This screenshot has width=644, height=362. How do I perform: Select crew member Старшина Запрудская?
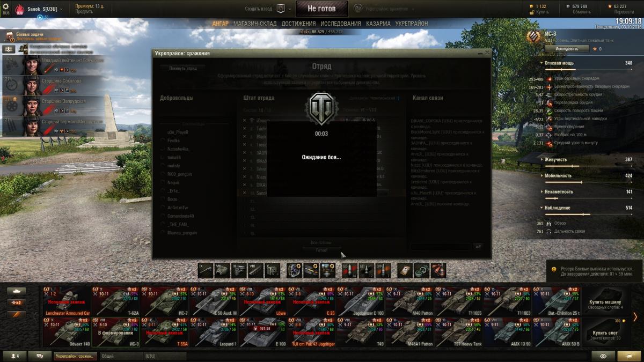[x=52, y=106]
